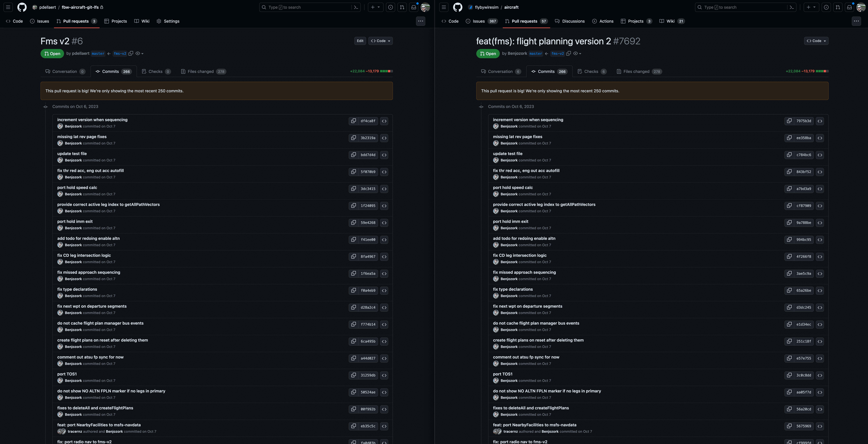
Task: Expand create-new plus dropdown in right header
Action: point(811,7)
